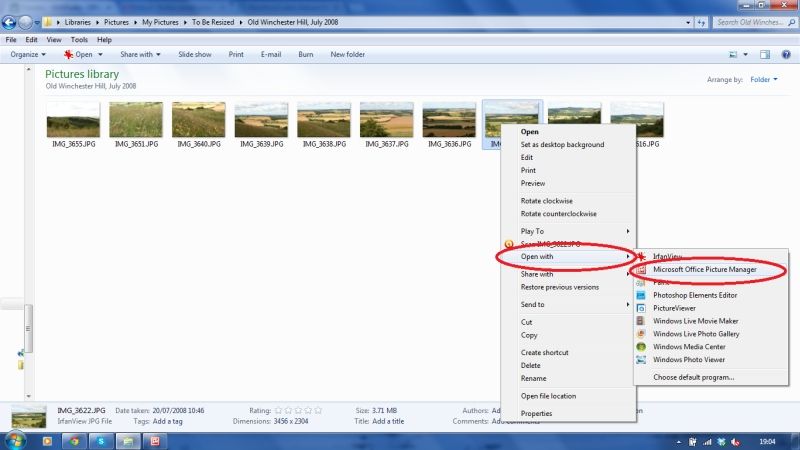Click the network signal tray icon

point(707,442)
